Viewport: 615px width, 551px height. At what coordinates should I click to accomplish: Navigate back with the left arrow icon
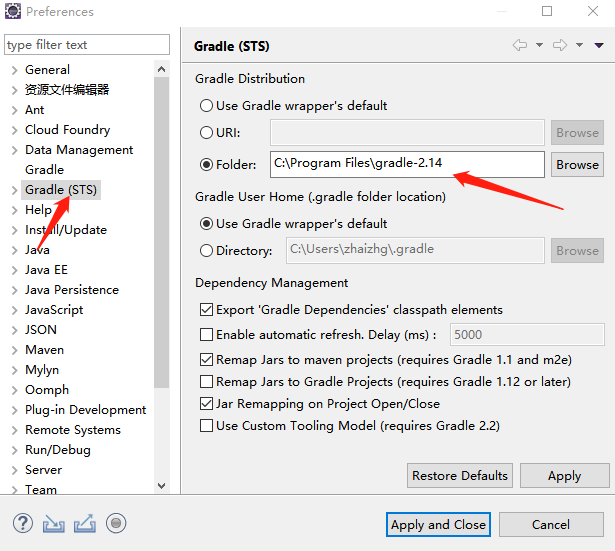tap(520, 45)
